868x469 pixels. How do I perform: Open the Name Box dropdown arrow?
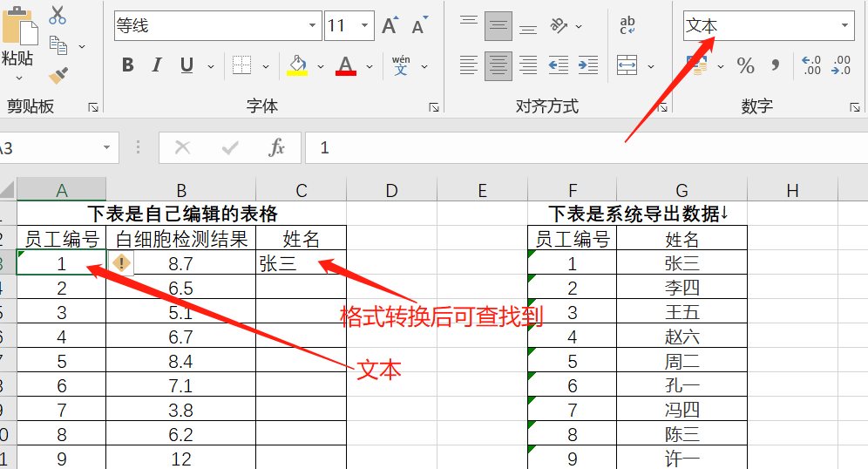pyautogui.click(x=107, y=148)
